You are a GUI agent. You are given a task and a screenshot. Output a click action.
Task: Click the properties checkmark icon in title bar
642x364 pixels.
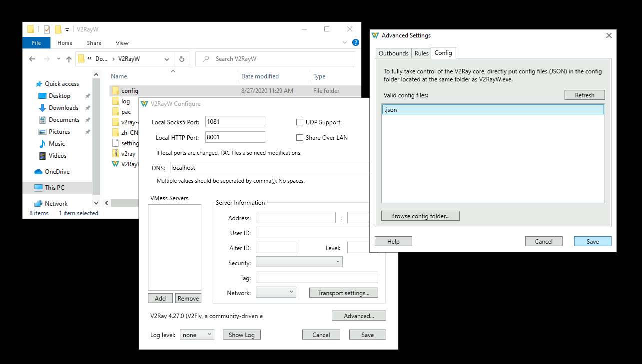47,29
